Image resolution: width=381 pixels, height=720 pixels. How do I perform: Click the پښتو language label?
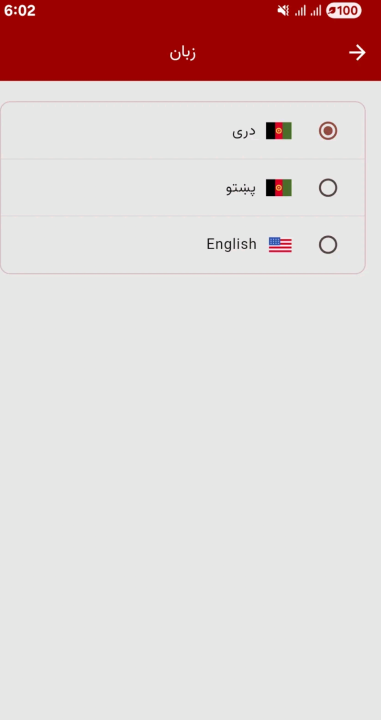coord(241,188)
